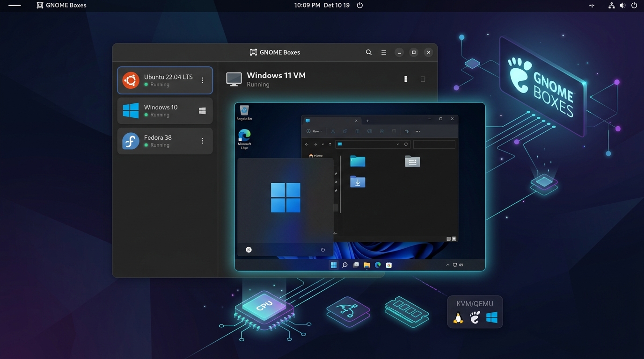
Task: Open the Start menu power button
Action: (x=323, y=250)
